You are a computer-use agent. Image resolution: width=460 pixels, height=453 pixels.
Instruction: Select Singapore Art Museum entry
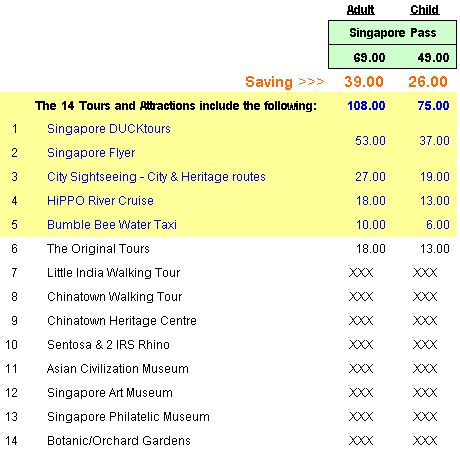coord(110,393)
